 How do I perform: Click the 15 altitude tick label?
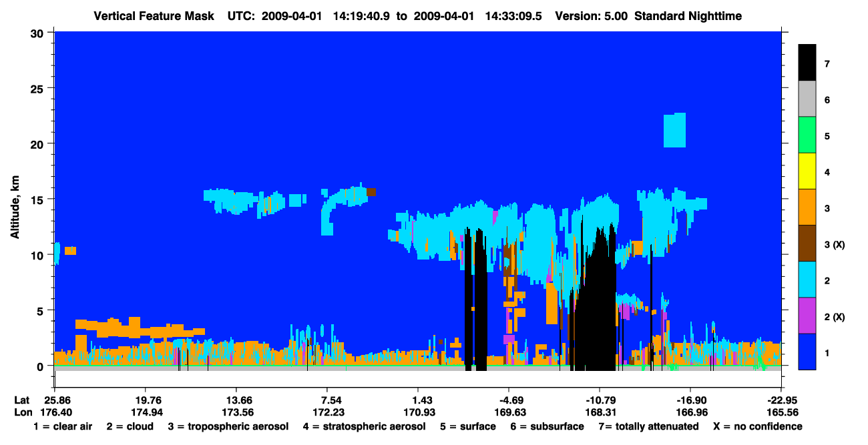pyautogui.click(x=38, y=199)
